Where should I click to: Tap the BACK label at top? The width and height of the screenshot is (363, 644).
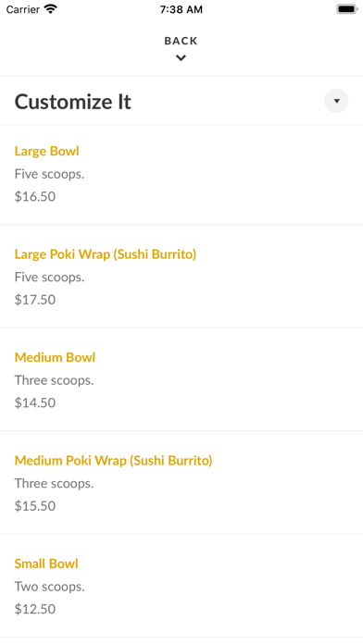[x=181, y=41]
